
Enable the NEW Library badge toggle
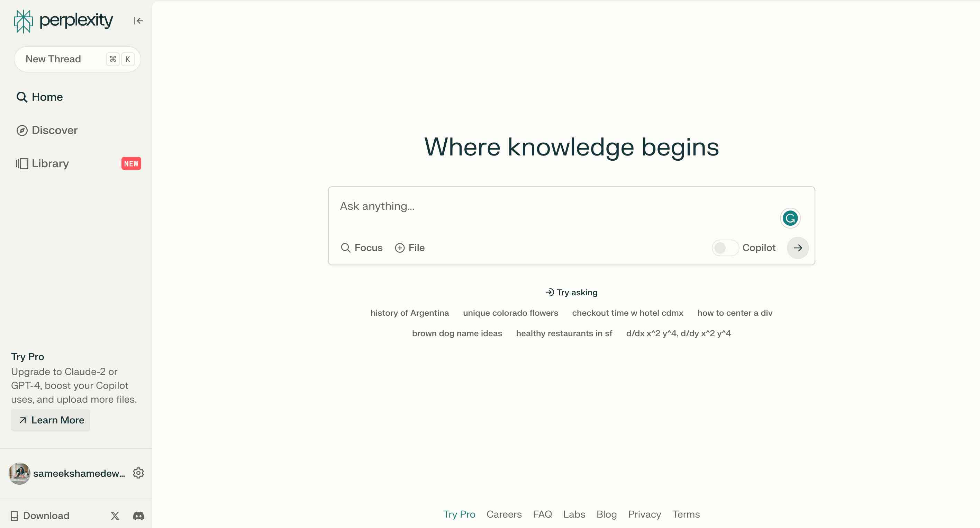tap(130, 163)
